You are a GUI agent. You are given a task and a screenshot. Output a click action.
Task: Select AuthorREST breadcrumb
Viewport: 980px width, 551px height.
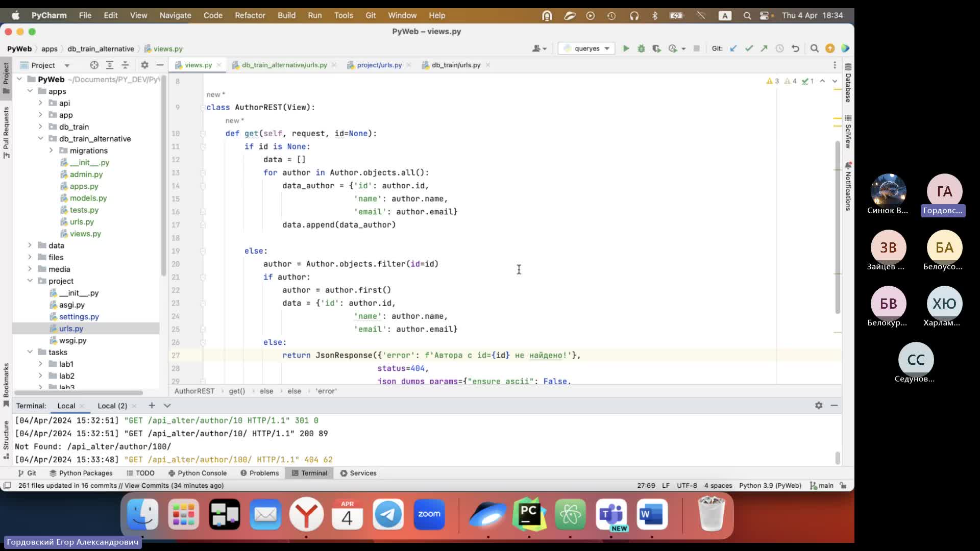[194, 391]
